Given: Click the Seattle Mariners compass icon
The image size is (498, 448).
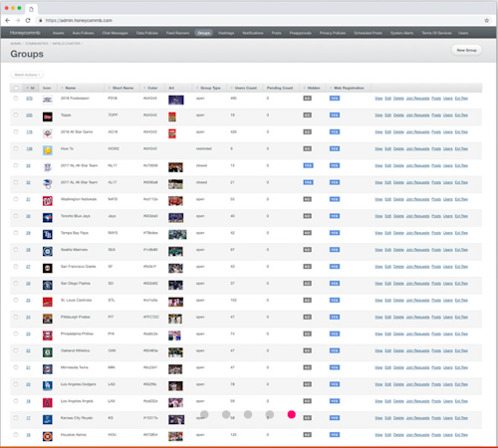Looking at the screenshot, I should tap(48, 252).
